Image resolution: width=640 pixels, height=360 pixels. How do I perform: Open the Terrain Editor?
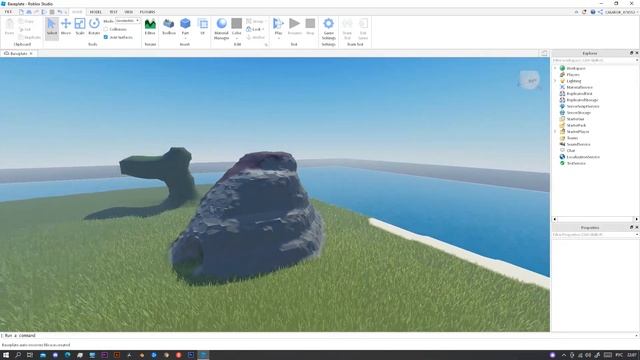(x=150, y=27)
